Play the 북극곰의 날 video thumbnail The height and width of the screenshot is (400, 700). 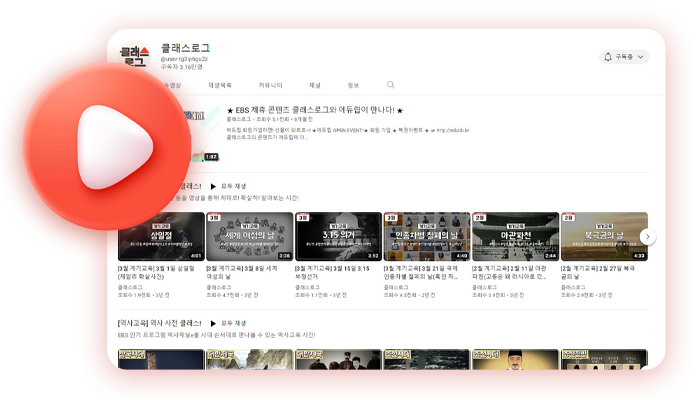604,237
